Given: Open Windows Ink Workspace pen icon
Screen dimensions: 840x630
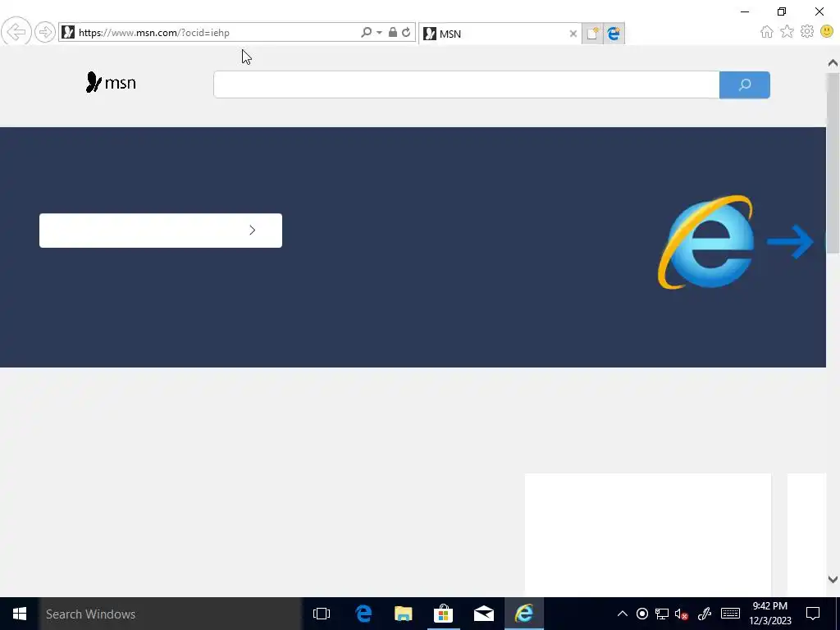Looking at the screenshot, I should (x=705, y=614).
